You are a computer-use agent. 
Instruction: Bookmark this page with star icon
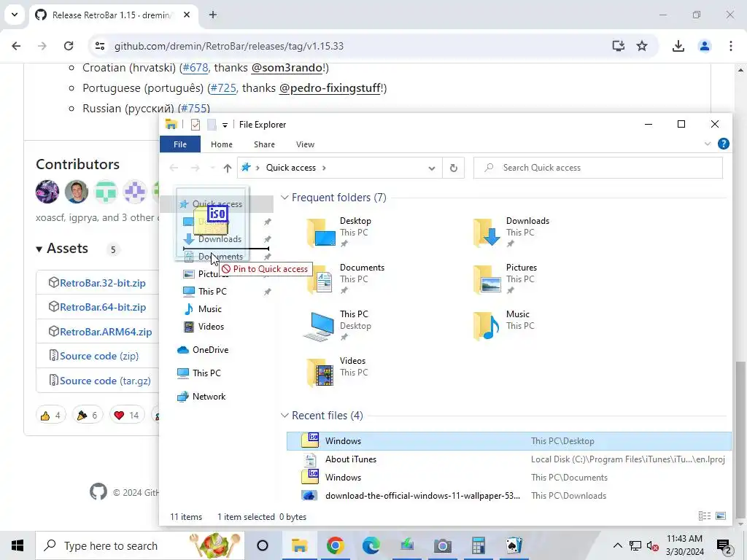[x=642, y=46]
